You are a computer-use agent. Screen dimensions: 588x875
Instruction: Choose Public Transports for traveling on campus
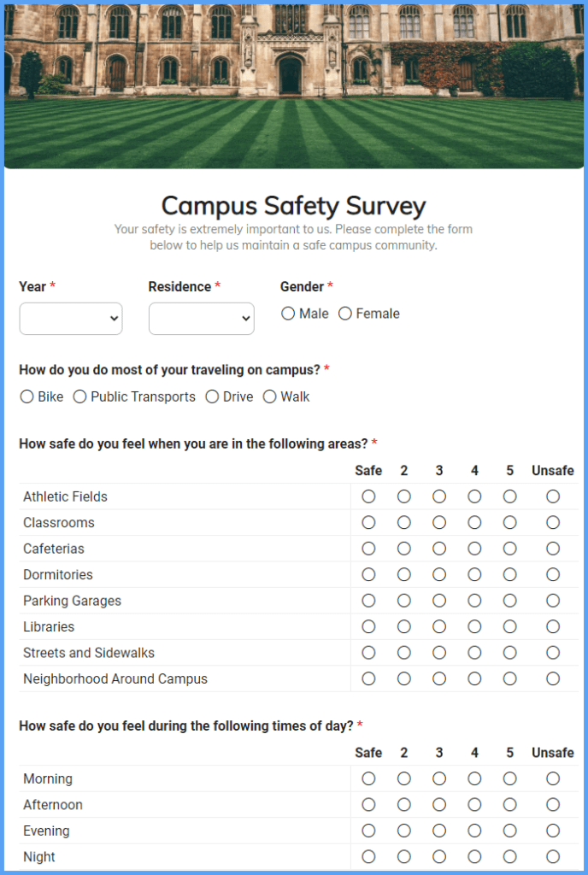pos(79,396)
